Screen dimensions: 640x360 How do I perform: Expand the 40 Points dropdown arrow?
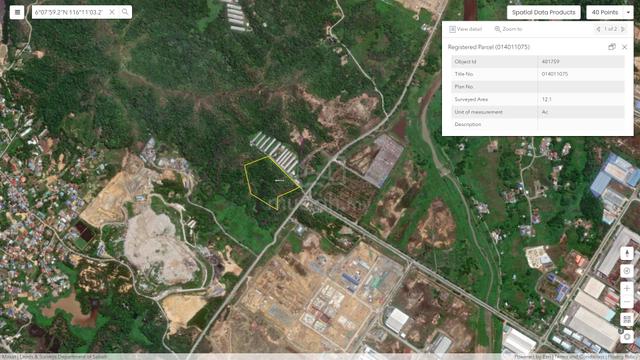click(628, 13)
